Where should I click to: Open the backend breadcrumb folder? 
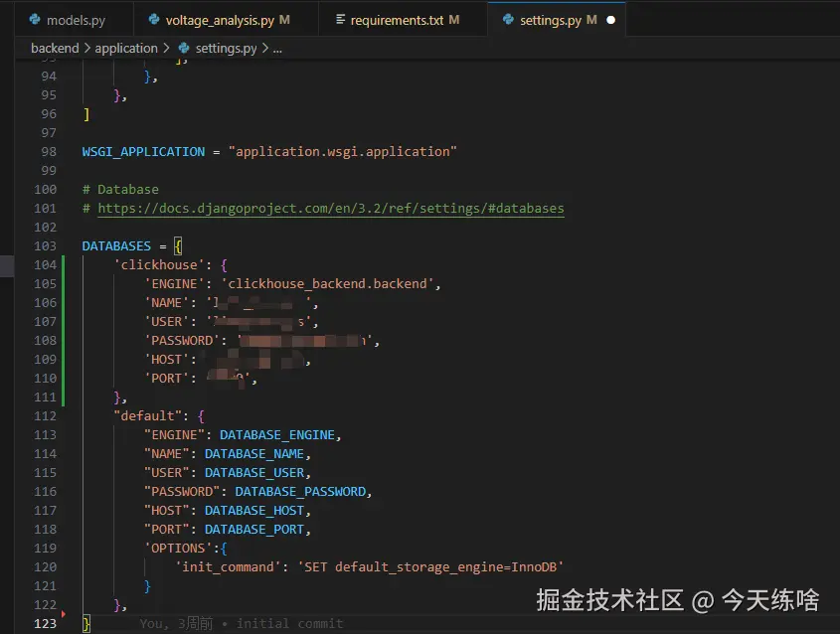[x=55, y=48]
